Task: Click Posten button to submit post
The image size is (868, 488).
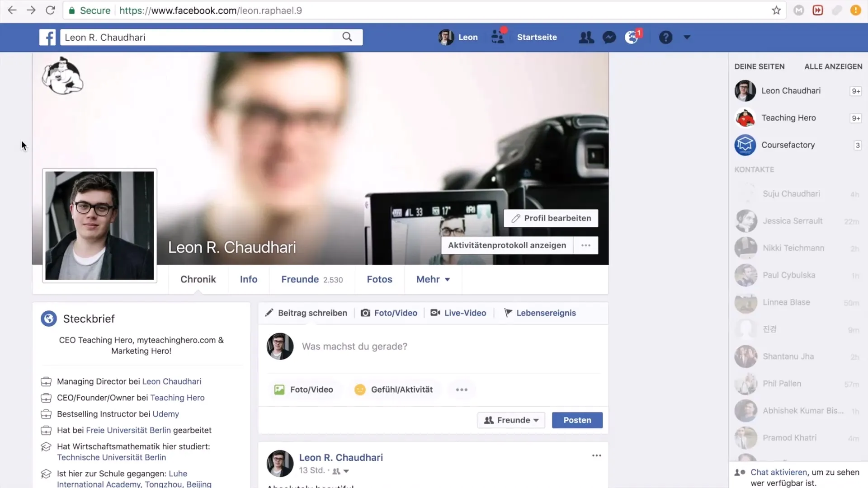Action: tap(577, 420)
